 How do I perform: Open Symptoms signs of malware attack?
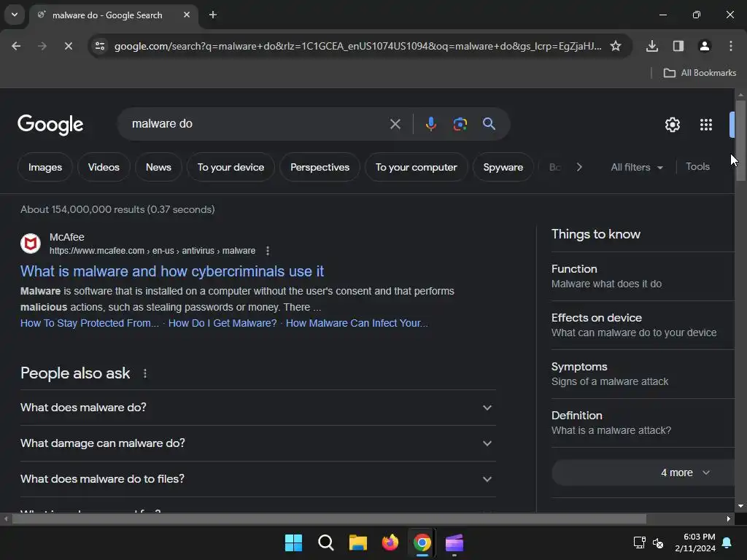point(643,374)
